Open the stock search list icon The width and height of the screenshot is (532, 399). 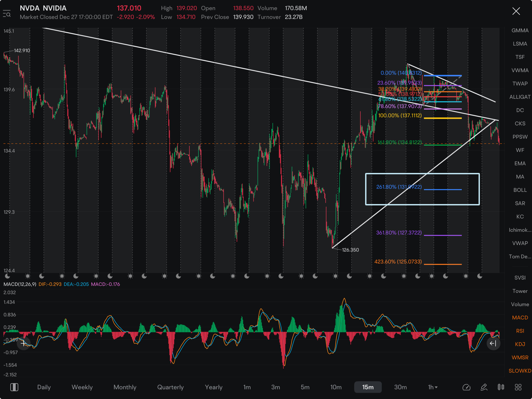7,13
